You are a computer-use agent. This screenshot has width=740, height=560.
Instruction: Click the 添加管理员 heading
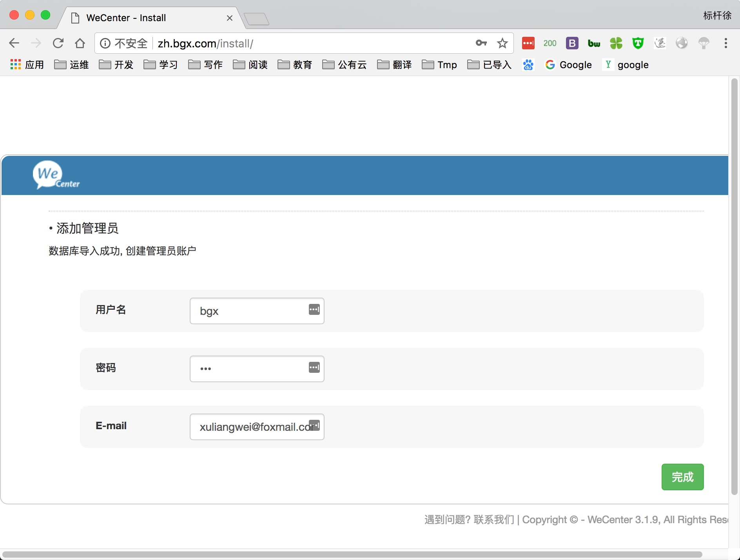pos(87,228)
